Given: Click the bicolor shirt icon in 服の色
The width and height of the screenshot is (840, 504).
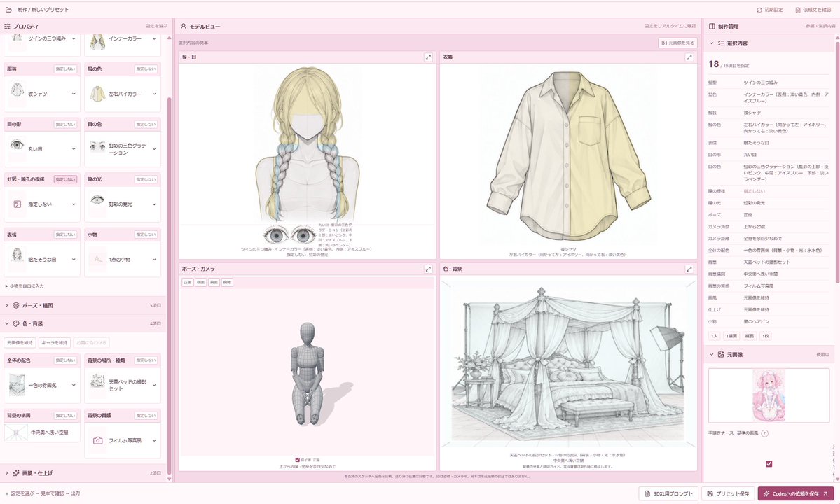Looking at the screenshot, I should point(97,94).
